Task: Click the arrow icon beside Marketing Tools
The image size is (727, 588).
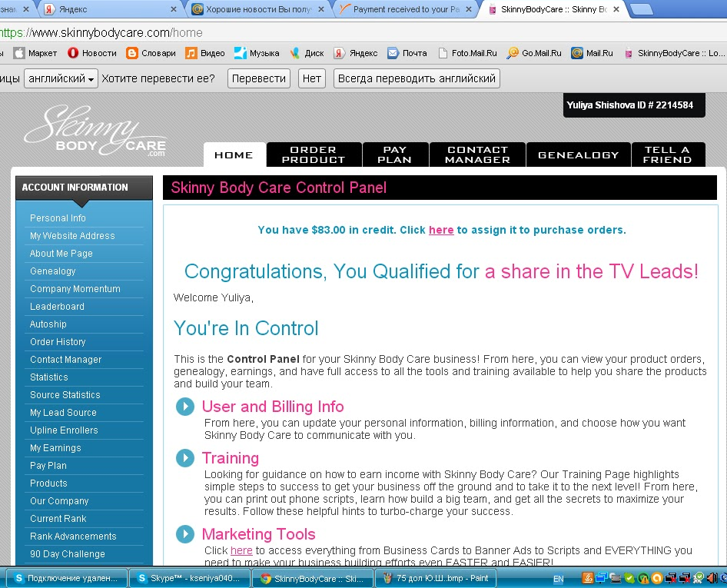Action: coord(185,534)
